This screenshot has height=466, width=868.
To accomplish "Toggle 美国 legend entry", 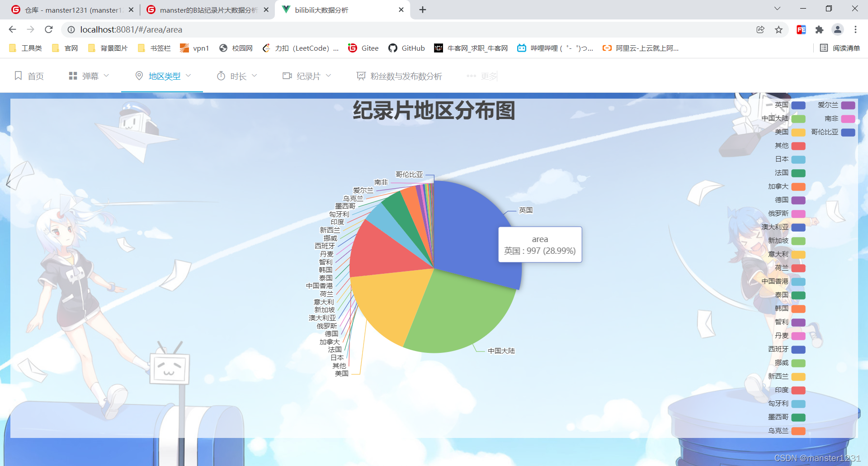I will [790, 132].
